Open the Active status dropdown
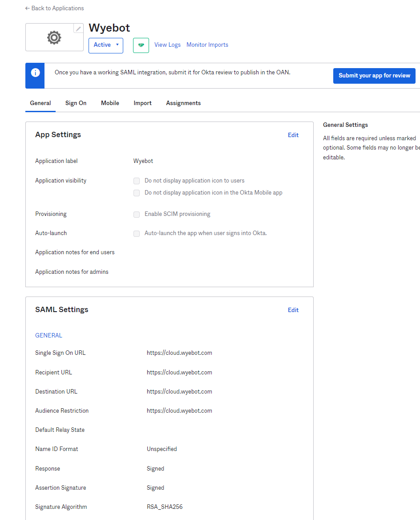Viewport: 420px width, 520px height. [x=106, y=45]
